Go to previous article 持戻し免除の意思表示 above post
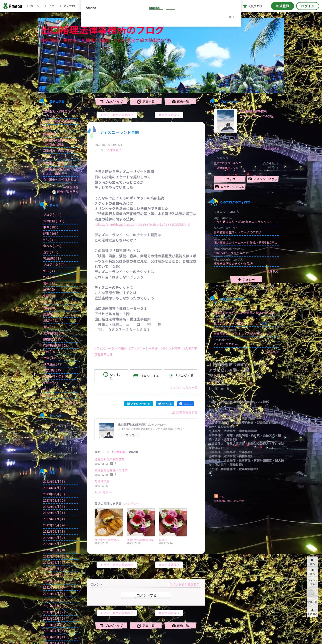The image size is (322, 644). click(x=117, y=115)
